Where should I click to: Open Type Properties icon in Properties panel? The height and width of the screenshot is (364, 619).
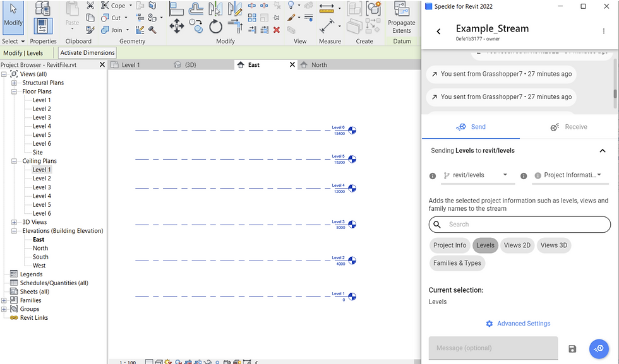point(42,8)
